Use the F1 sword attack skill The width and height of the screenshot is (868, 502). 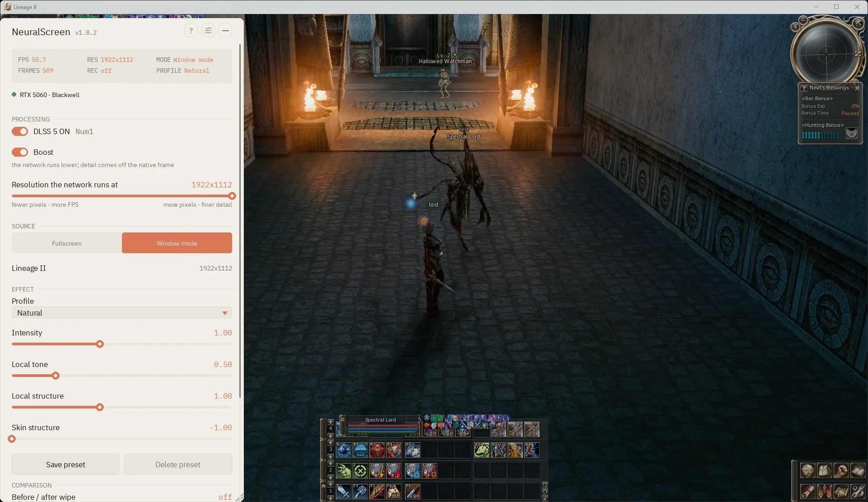(x=344, y=492)
